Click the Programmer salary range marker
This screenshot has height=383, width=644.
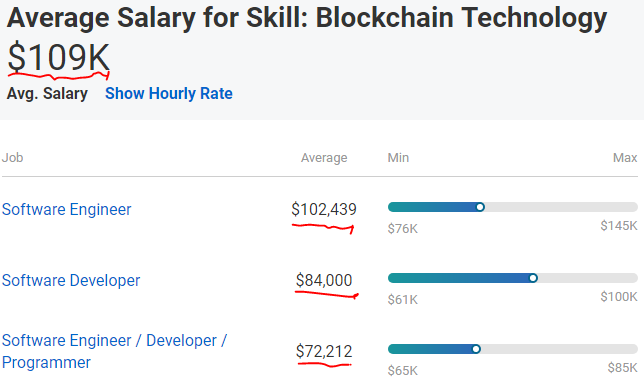click(476, 349)
